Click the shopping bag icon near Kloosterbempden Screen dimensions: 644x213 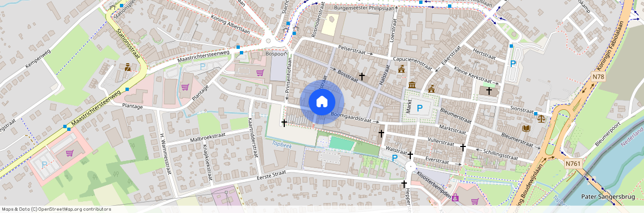coord(455,198)
